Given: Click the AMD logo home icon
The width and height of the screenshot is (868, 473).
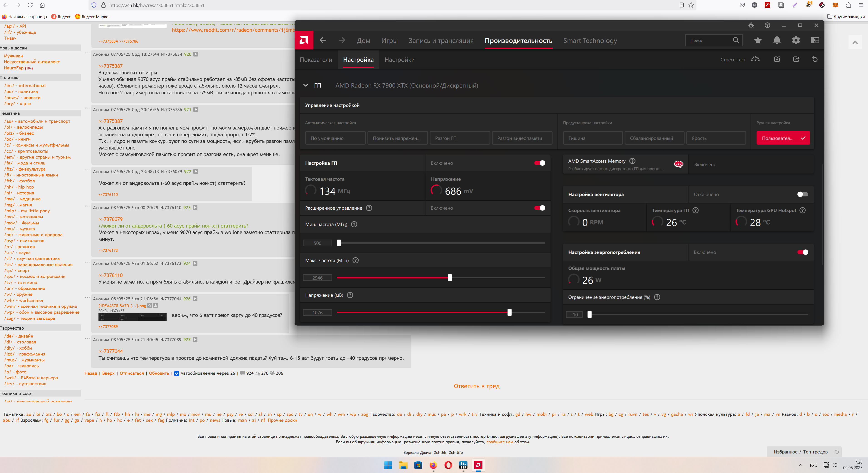Looking at the screenshot, I should [x=304, y=40].
